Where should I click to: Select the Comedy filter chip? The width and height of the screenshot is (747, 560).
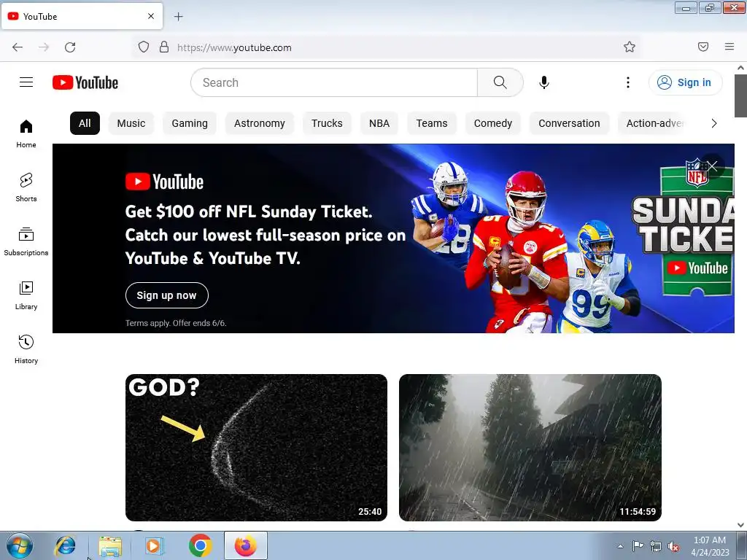(x=492, y=123)
